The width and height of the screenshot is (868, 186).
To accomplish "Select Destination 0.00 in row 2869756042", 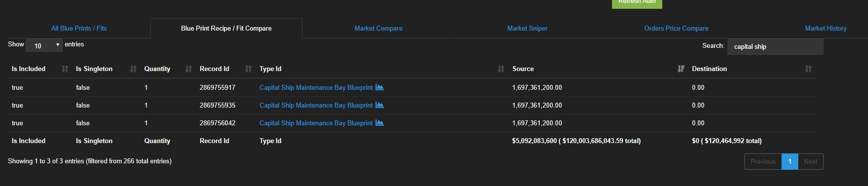I will [698, 123].
